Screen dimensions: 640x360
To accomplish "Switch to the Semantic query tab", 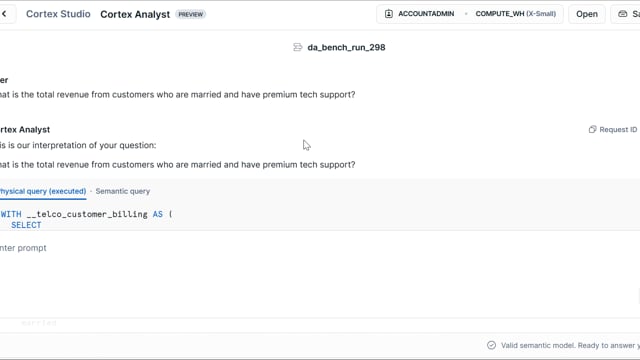I will 123,191.
